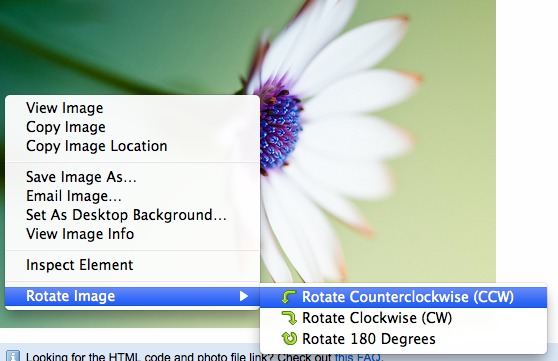Click the clockwise rotate arrow icon
The height and width of the screenshot is (361, 558).
point(289,318)
